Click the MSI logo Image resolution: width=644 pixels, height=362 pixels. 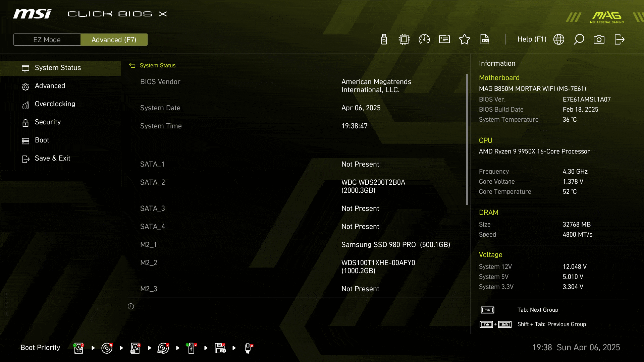[x=32, y=14]
